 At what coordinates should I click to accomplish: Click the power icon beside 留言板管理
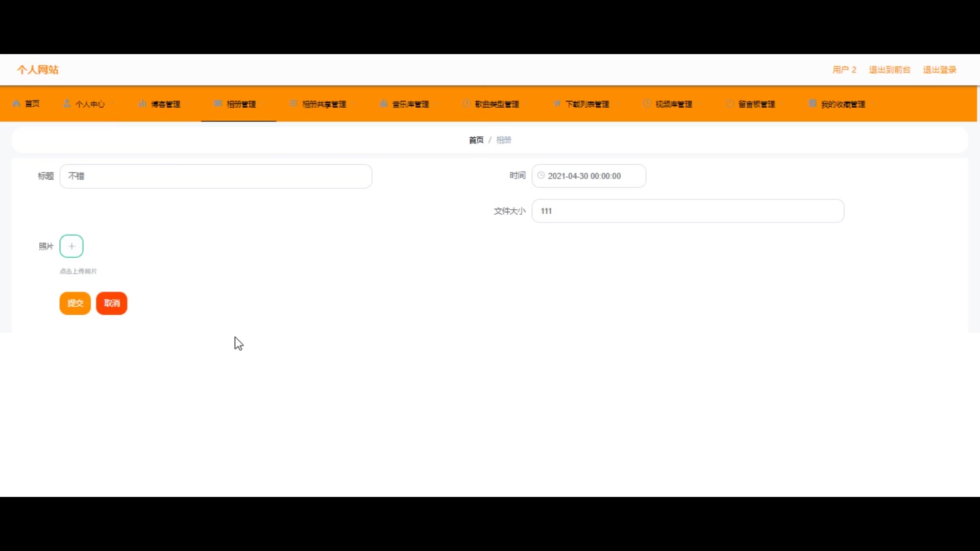click(x=730, y=104)
